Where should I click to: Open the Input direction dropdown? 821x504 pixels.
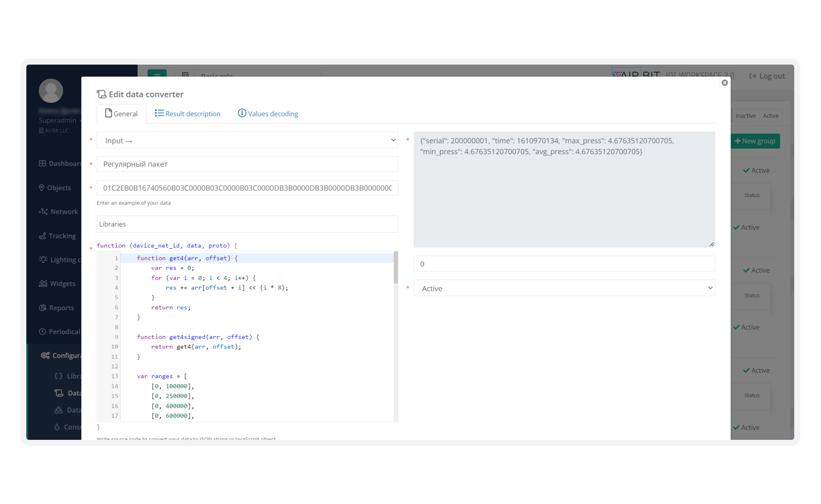tap(247, 140)
